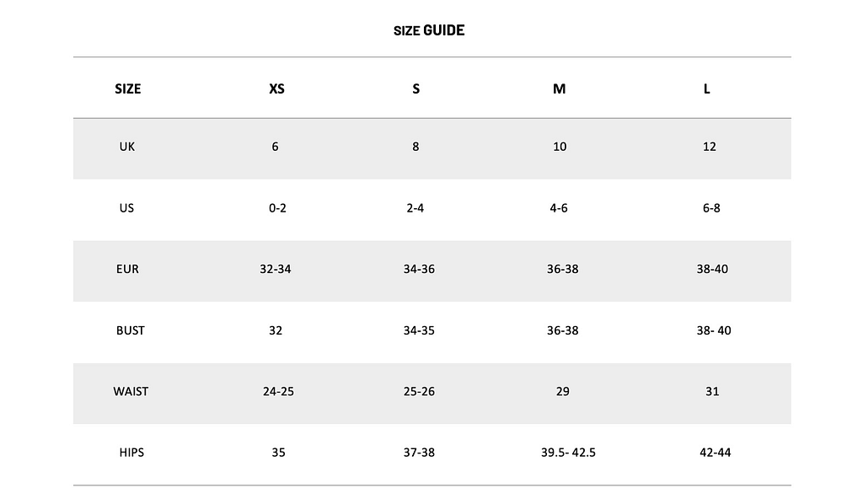This screenshot has width=863, height=504.
Task: Select waist value 24-25
Action: coord(278,391)
